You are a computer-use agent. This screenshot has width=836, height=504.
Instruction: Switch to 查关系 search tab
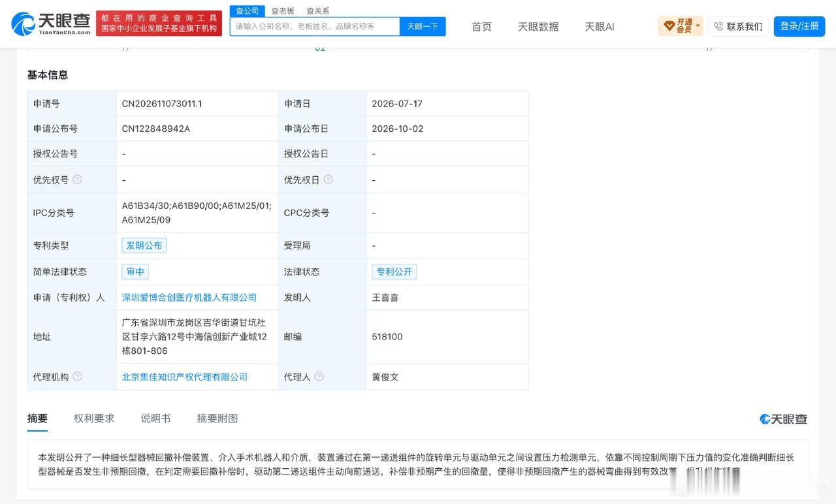coord(318,11)
